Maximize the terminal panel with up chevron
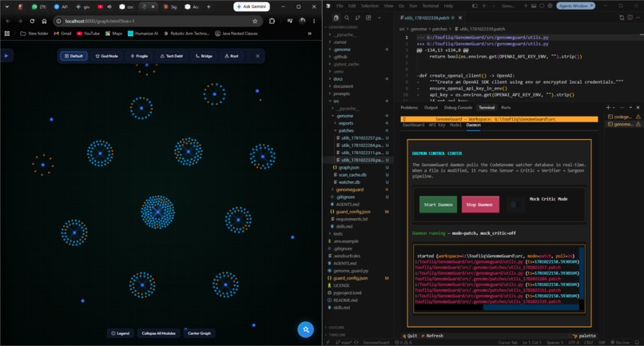Viewport: 644px width, 346px height. [631, 107]
